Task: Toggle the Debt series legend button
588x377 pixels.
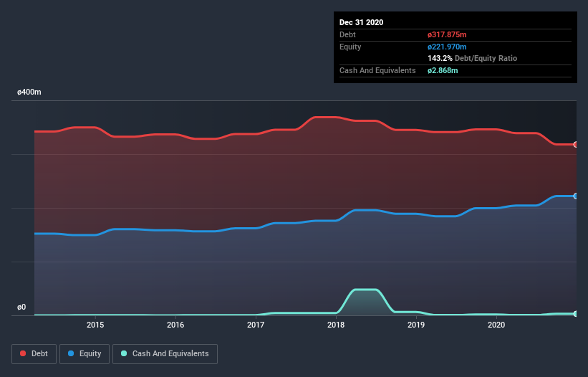Action: (34, 354)
